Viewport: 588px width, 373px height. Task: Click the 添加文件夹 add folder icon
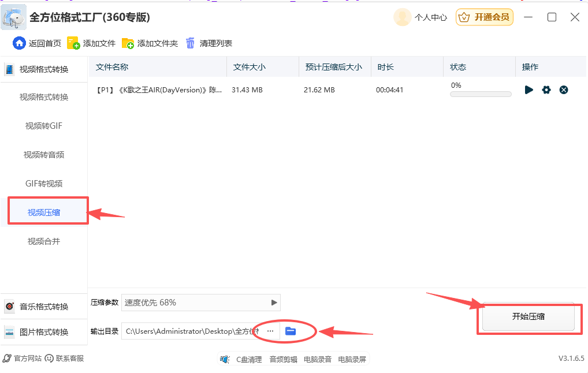pos(128,42)
